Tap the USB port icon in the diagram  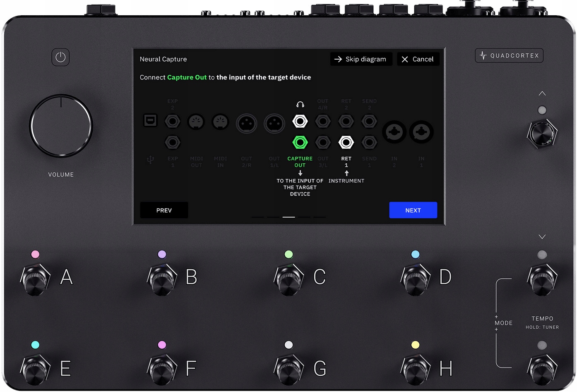150,120
